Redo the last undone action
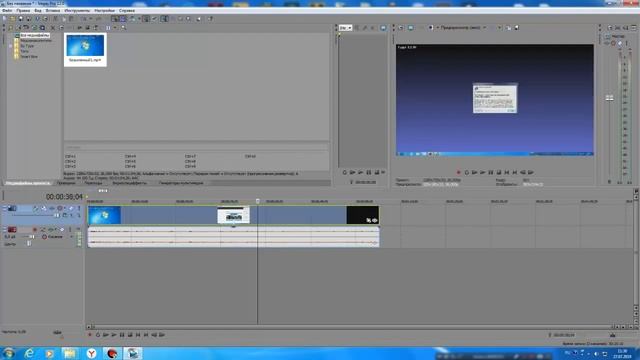640x360 pixels. tap(98, 19)
